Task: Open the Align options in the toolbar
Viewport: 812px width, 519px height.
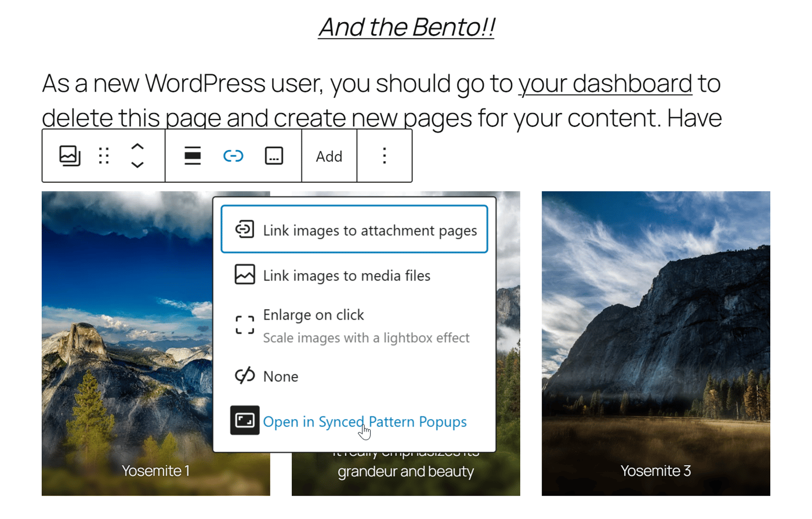Action: click(193, 156)
